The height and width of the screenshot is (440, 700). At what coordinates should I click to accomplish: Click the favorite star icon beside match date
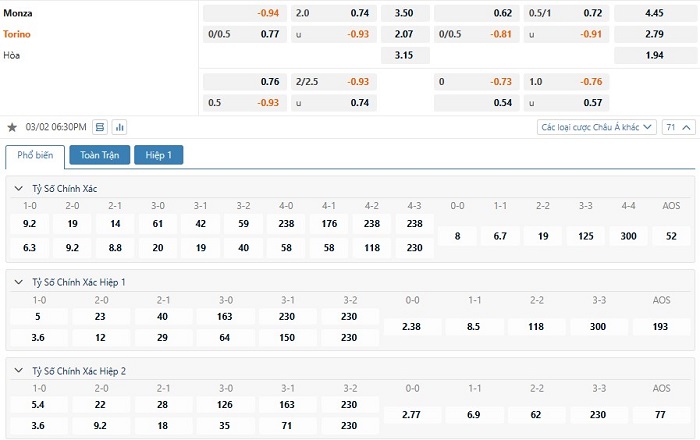click(12, 127)
